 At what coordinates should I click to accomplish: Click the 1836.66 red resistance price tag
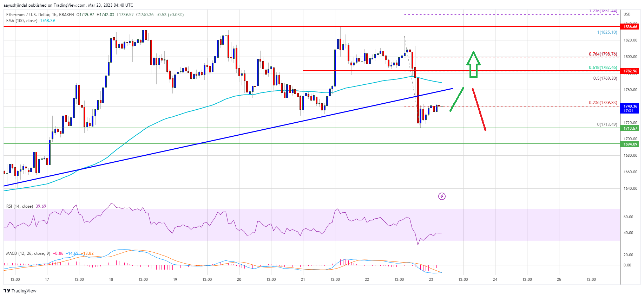click(630, 27)
